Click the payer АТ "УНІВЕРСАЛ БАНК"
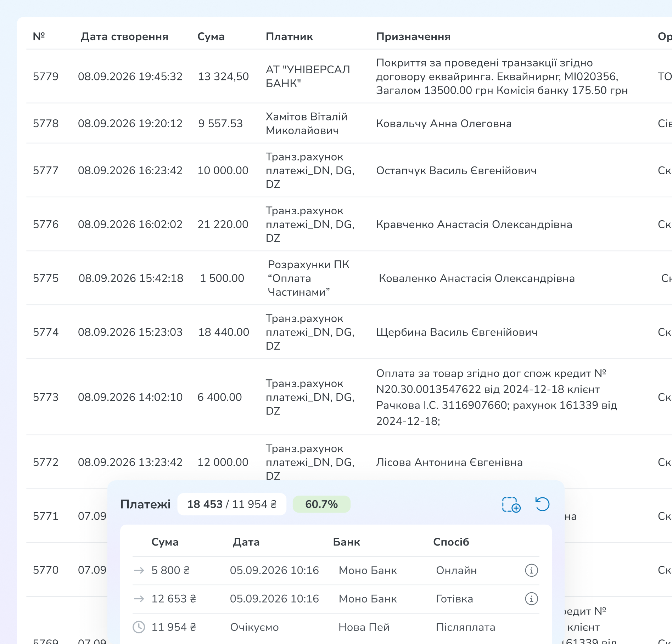The height and width of the screenshot is (644, 672). [x=308, y=77]
